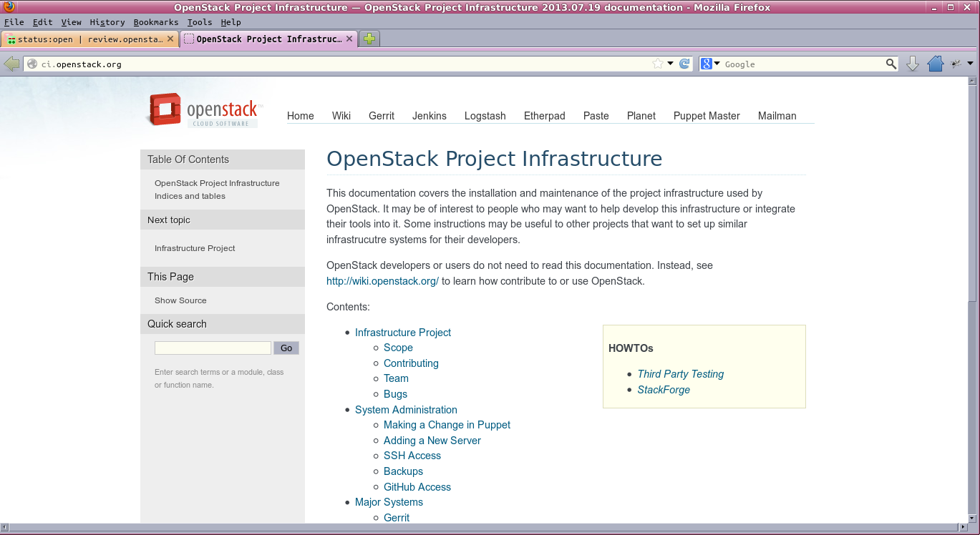This screenshot has height=535, width=980.
Task: Close the OpenStack Project Infrastructure tab
Action: pos(350,39)
